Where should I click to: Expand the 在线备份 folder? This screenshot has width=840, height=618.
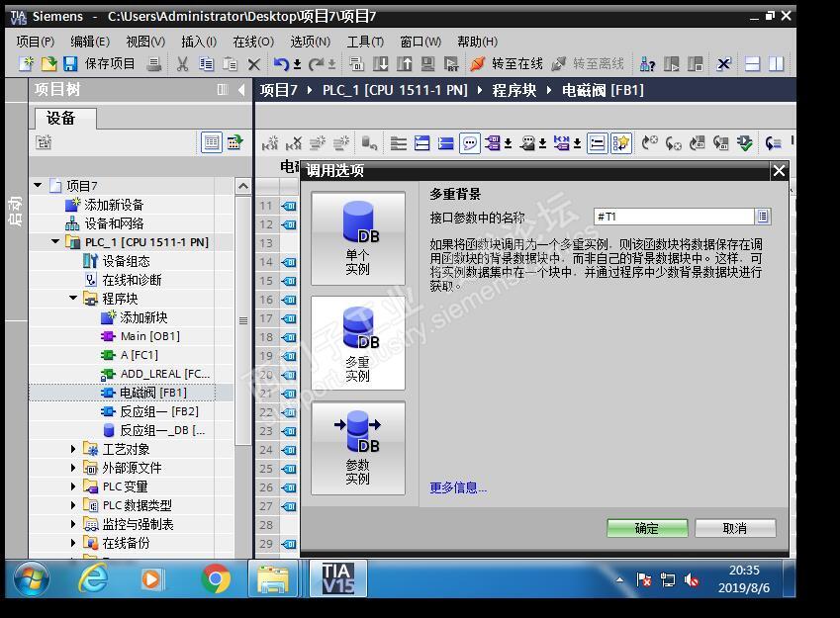click(x=73, y=543)
